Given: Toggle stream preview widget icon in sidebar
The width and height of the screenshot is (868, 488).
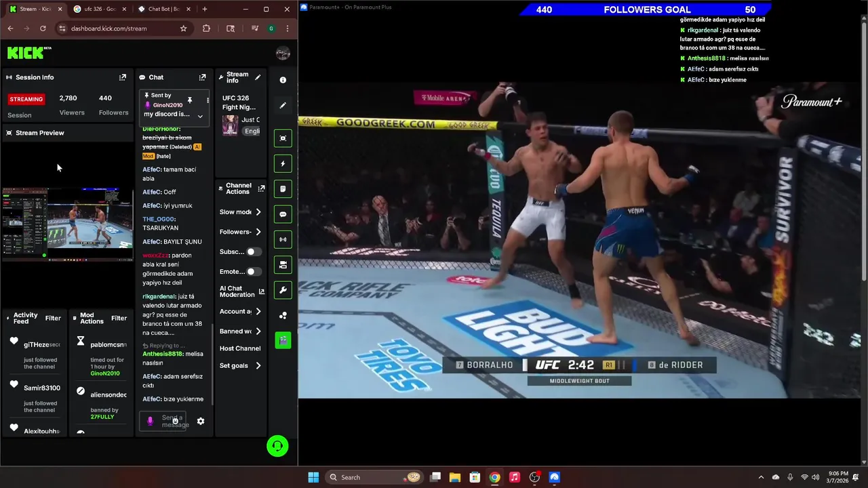Looking at the screenshot, I should (x=283, y=138).
